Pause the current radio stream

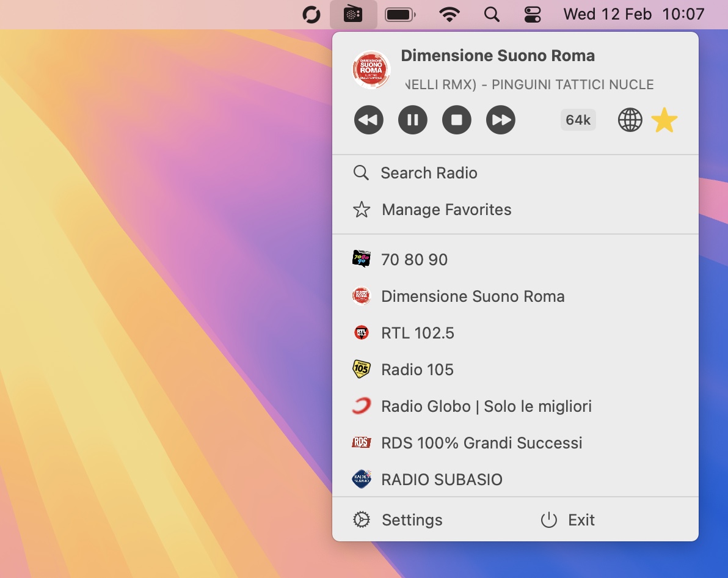click(413, 120)
